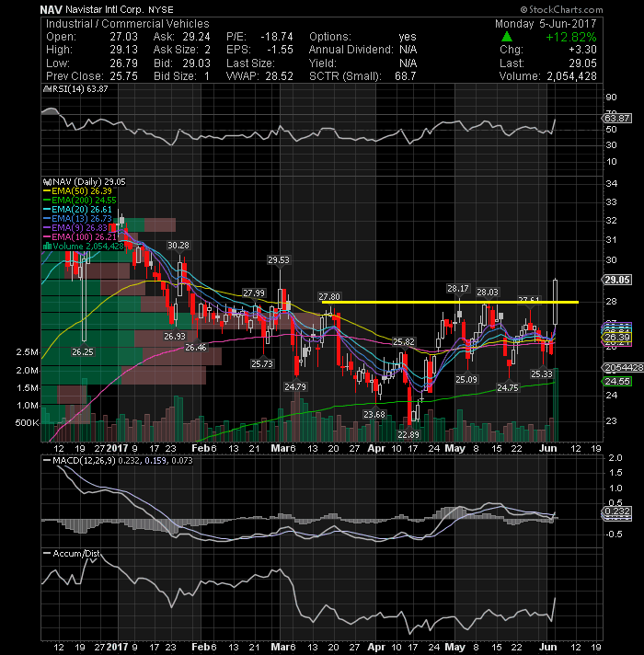Viewport: 644px width, 655px height.
Task: Click the 27.99 price label
Action: point(254,293)
